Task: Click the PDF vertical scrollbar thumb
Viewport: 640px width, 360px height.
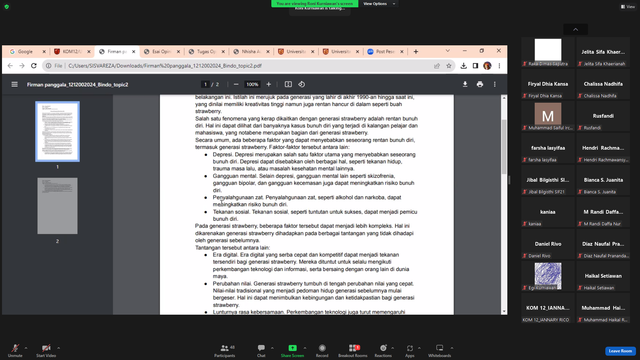Action: click(x=504, y=147)
